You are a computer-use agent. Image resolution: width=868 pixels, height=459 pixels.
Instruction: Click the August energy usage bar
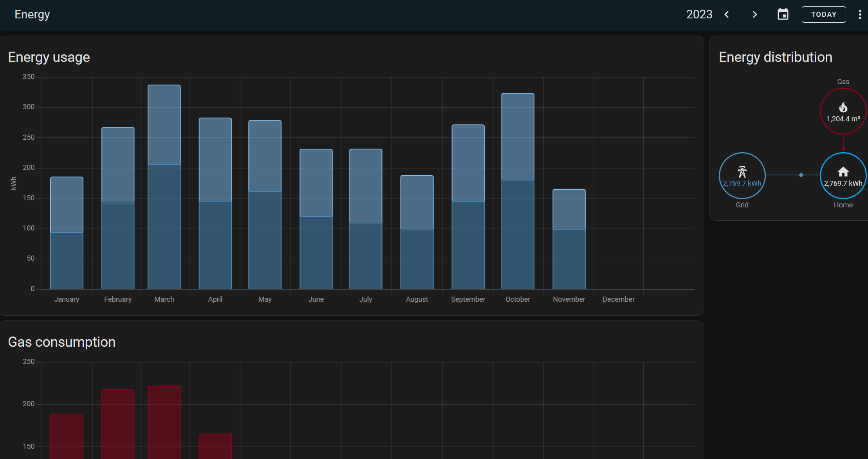pyautogui.click(x=417, y=233)
